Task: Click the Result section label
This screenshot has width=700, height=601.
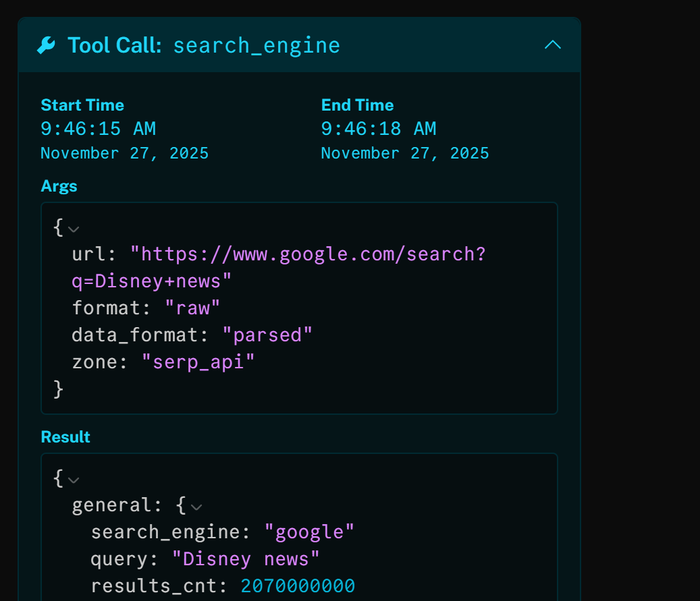Action: pyautogui.click(x=64, y=436)
